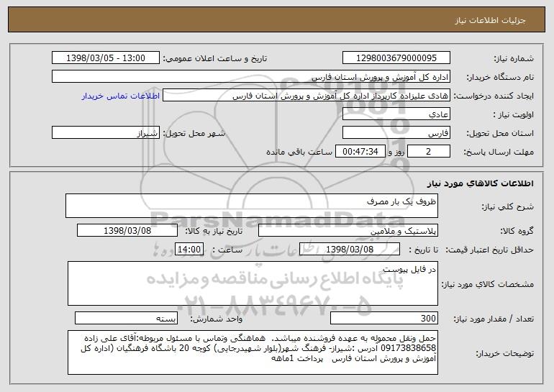
Task: Click the buyer organization name field
Action: [x=251, y=76]
